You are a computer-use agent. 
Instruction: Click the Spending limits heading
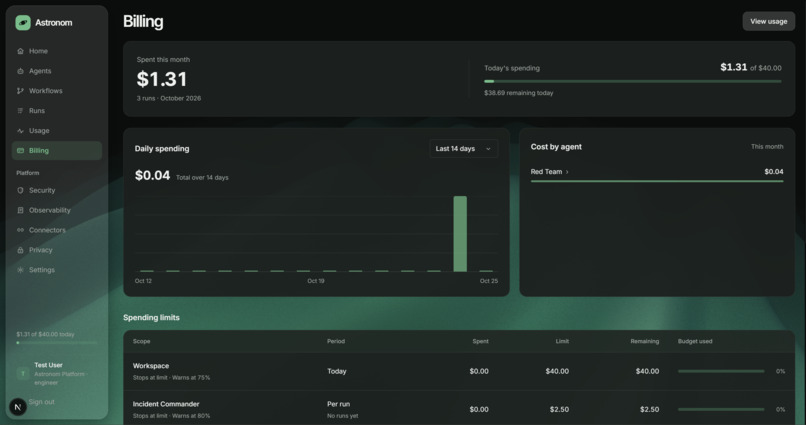[151, 318]
